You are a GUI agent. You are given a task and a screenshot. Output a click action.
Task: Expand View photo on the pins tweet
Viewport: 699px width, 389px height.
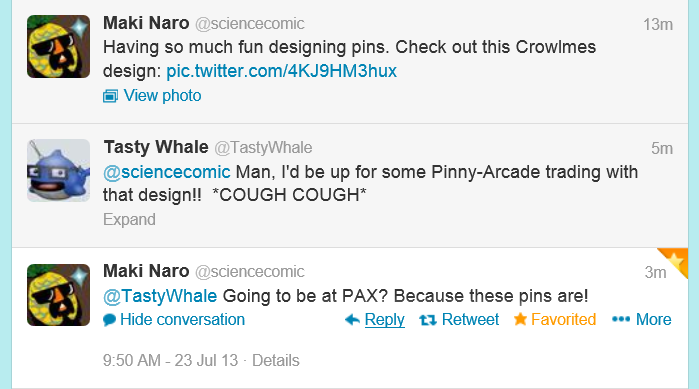pos(162,95)
